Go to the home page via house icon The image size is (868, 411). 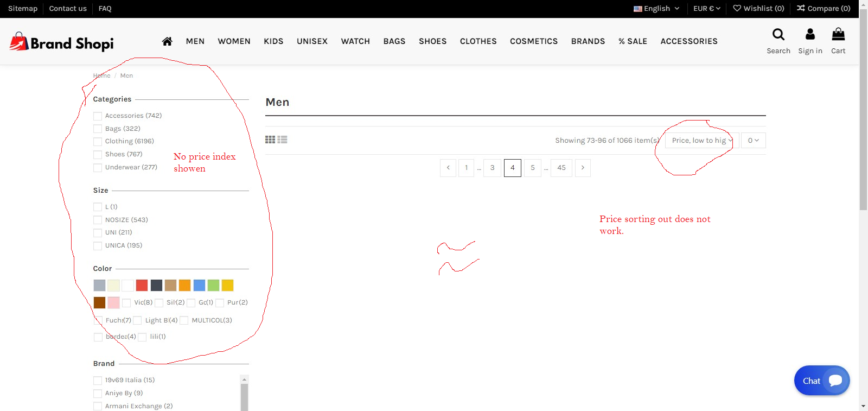tap(167, 41)
